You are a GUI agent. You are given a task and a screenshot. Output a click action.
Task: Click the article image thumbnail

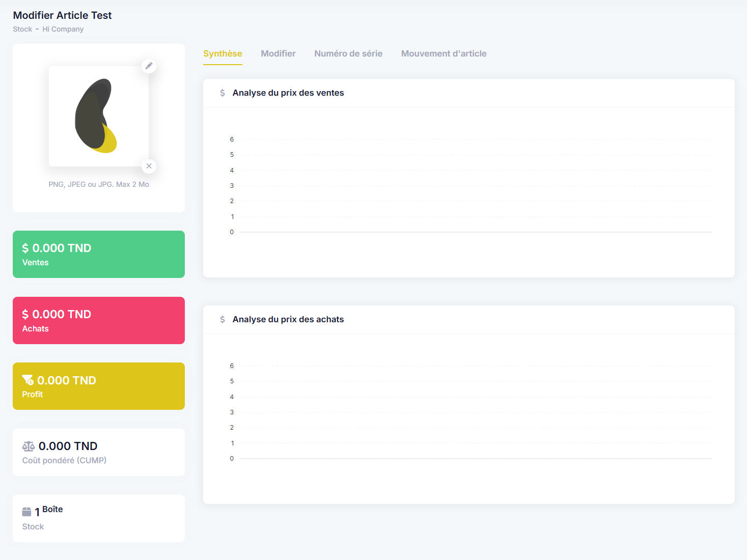[99, 116]
